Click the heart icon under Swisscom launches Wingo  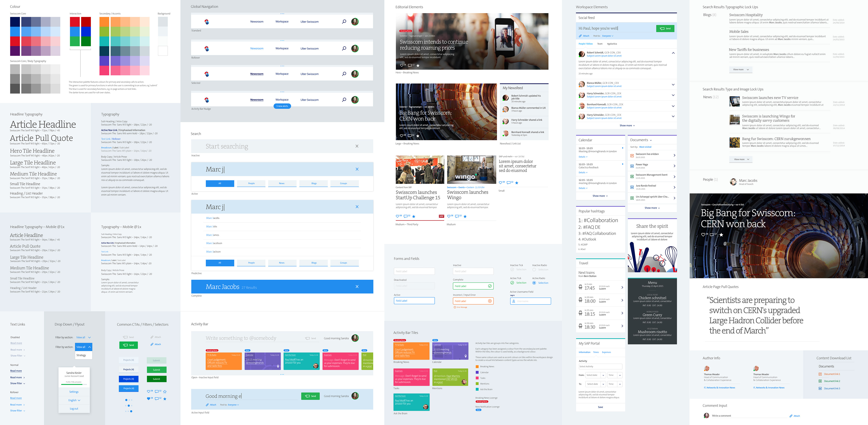click(448, 216)
